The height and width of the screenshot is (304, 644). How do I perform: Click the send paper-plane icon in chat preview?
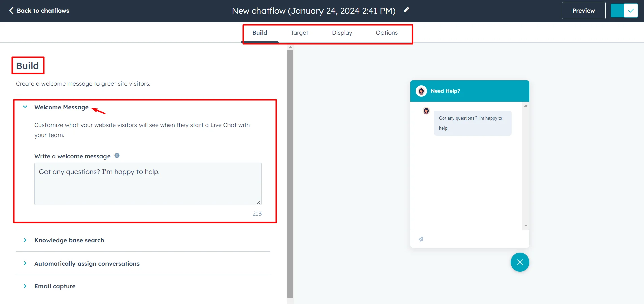pyautogui.click(x=421, y=239)
